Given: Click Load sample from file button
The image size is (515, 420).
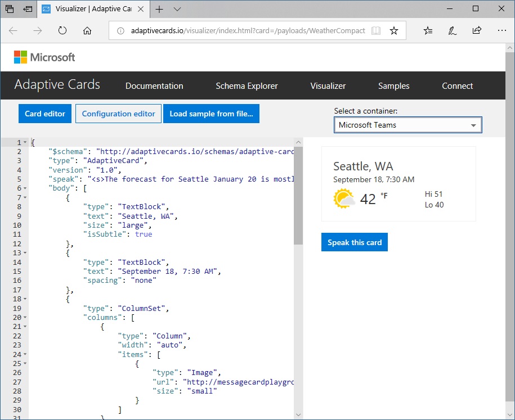Looking at the screenshot, I should (x=211, y=114).
